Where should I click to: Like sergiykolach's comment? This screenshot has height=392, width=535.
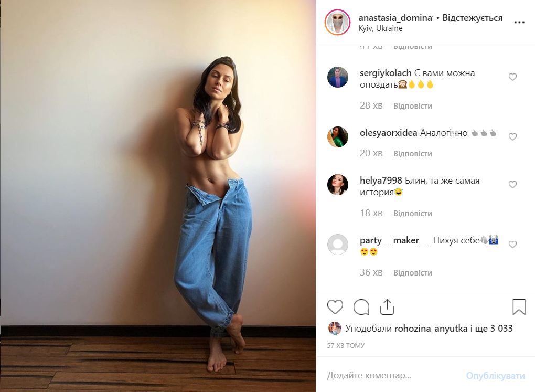pos(512,77)
